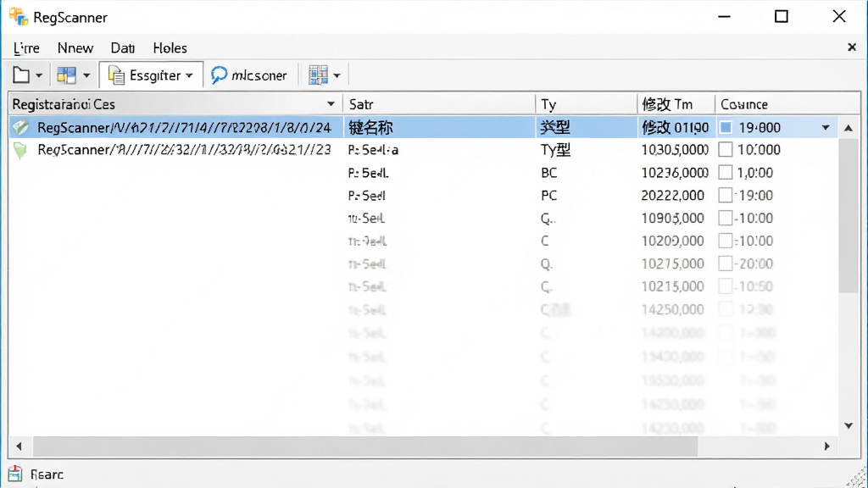Click the 修改 01:90 cell
Image resolution: width=868 pixels, height=488 pixels.
(x=676, y=128)
